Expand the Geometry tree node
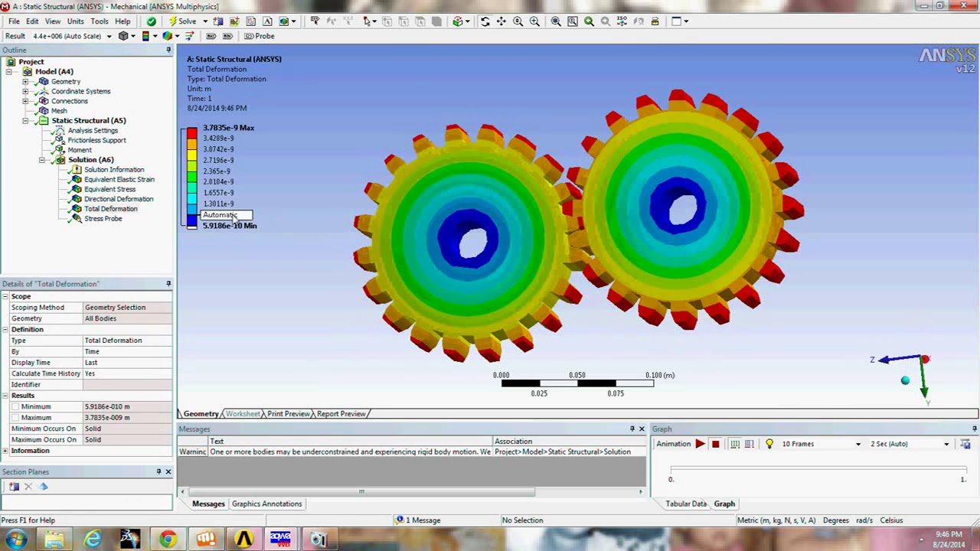The image size is (980, 551). click(25, 81)
